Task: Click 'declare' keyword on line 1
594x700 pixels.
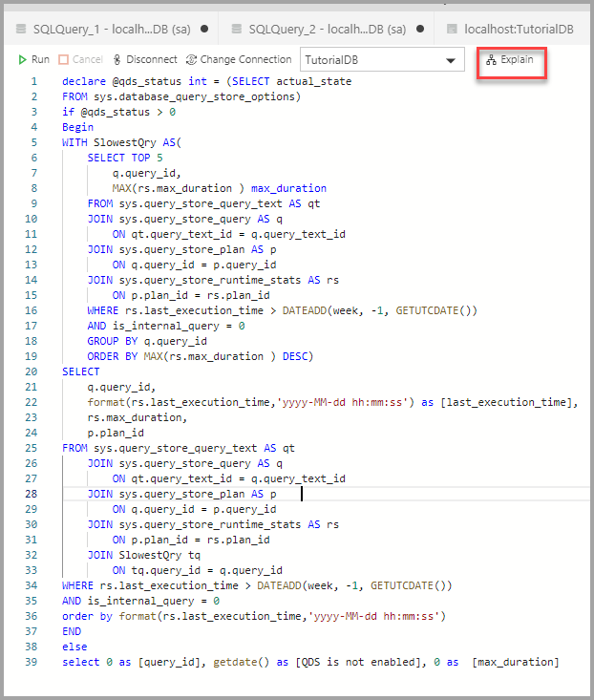Action: pyautogui.click(x=84, y=81)
